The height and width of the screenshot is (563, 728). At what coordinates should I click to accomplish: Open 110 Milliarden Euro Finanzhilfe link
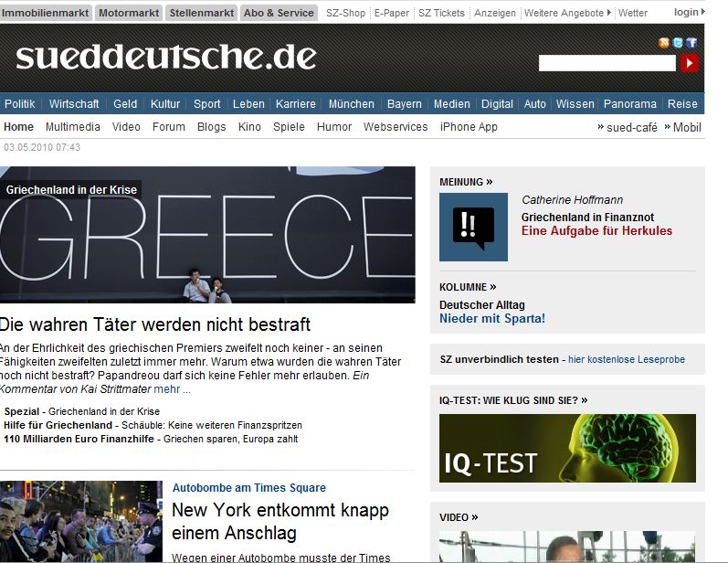tap(151, 439)
